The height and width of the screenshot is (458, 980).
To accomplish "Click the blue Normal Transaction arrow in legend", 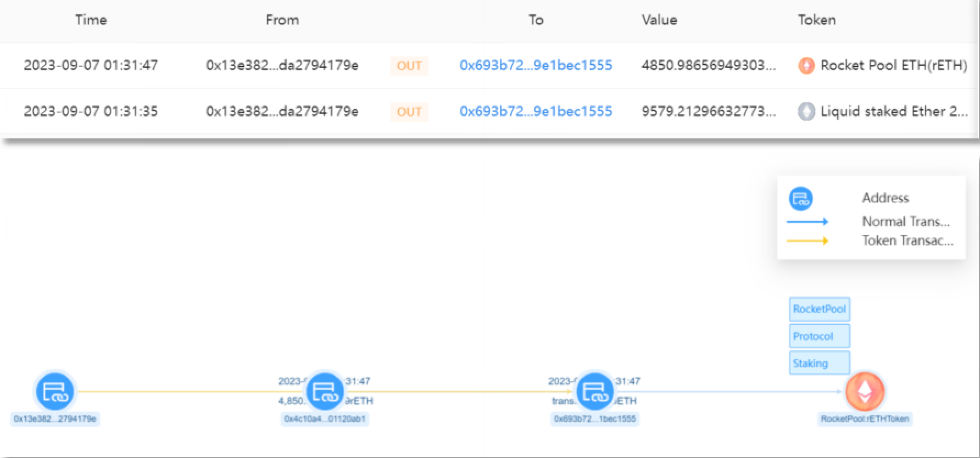I will [808, 222].
